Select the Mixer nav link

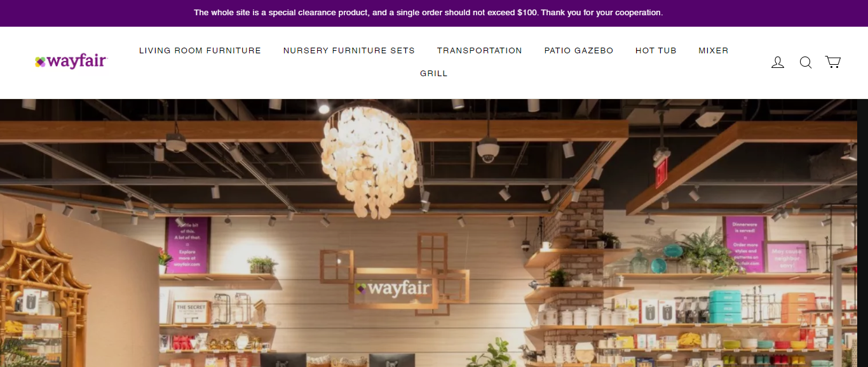714,51
